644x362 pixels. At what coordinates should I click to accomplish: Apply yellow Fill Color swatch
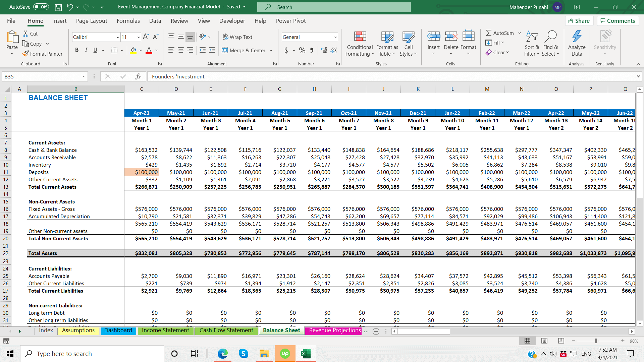point(133,50)
